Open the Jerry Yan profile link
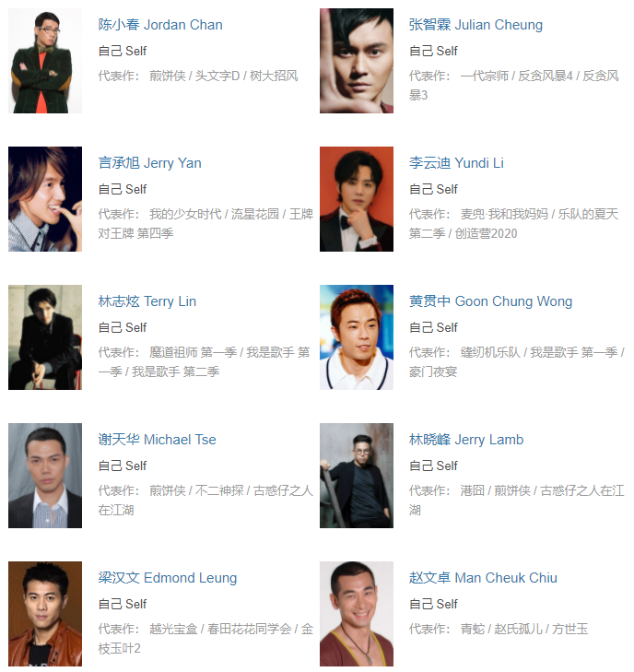This screenshot has height=672, width=634. [149, 163]
